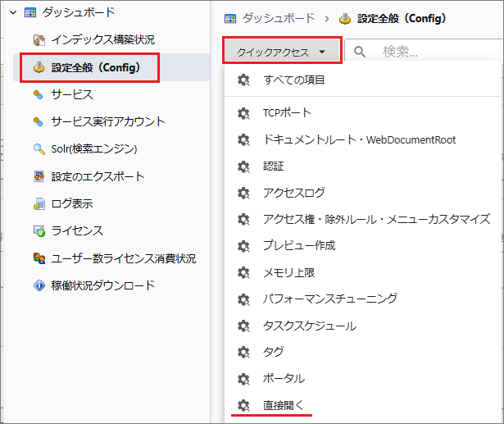504x424 pixels.
Task: Click the 検索 search input field
Action: pyautogui.click(x=434, y=52)
